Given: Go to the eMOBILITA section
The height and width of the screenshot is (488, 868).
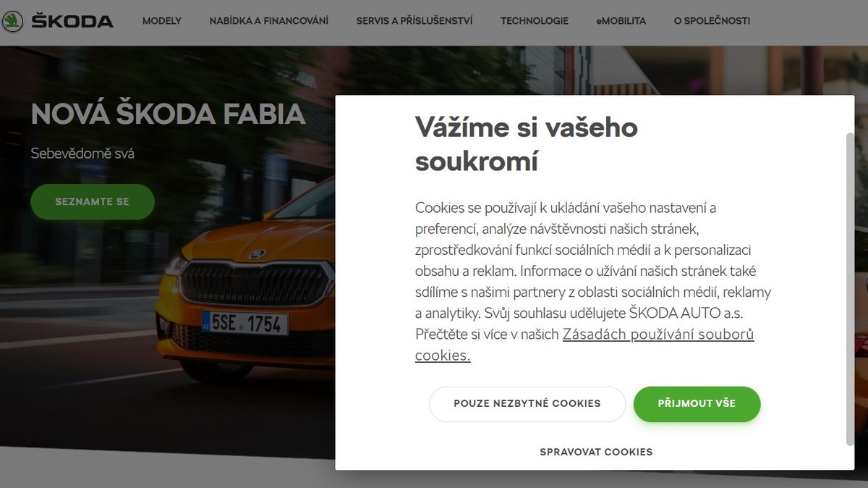Looking at the screenshot, I should pos(621,21).
